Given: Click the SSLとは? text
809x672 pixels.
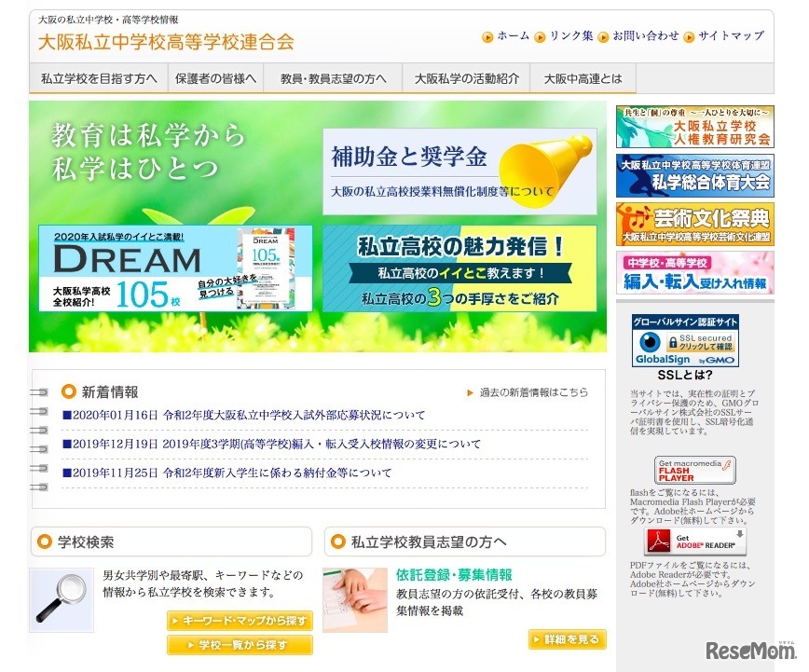Looking at the screenshot, I should tap(685, 375).
